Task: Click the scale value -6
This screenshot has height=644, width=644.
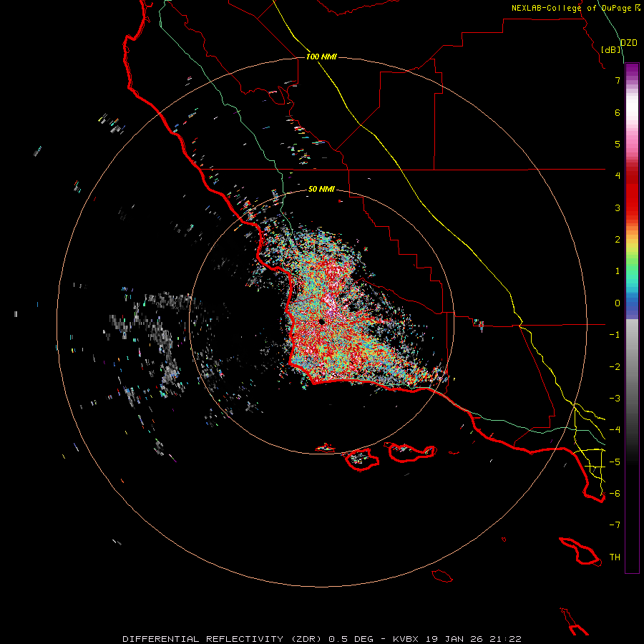Action: 615,494
